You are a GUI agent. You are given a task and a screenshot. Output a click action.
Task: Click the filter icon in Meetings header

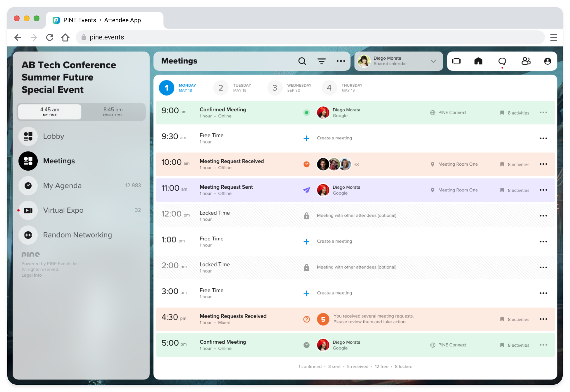tap(322, 61)
